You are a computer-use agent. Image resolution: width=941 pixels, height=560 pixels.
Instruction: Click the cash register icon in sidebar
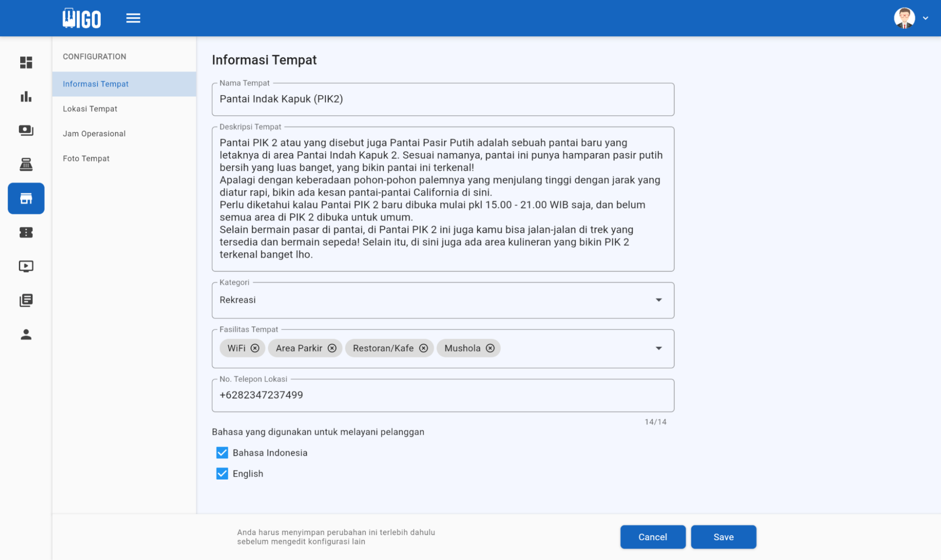click(26, 164)
